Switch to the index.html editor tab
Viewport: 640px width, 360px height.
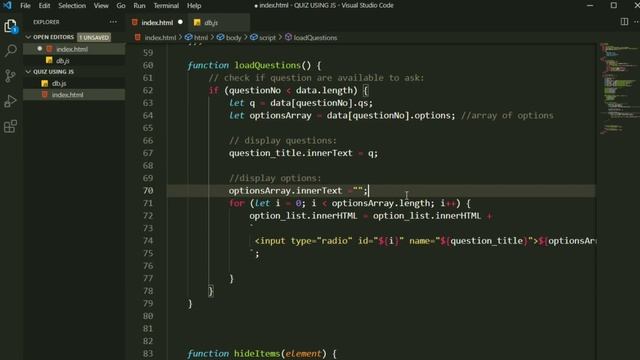(x=157, y=22)
